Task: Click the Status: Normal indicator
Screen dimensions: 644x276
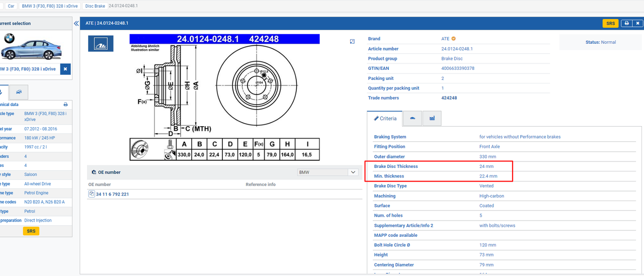Action: point(601,42)
